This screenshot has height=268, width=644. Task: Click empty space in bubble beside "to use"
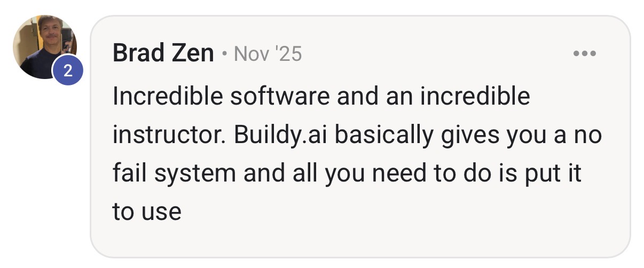pyautogui.click(x=400, y=214)
